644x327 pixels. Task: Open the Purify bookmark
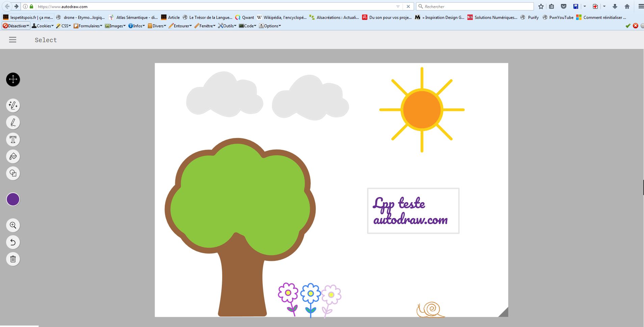(530, 17)
